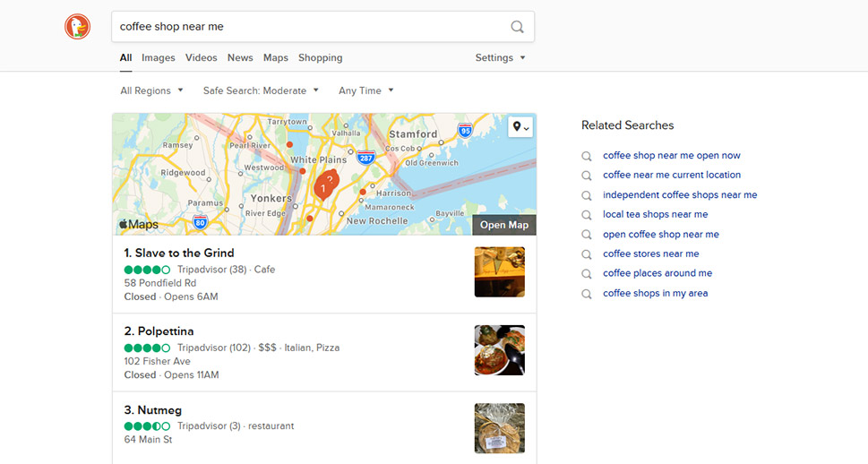
Task: Click search icon beside 'coffee stores near me'
Action: pos(586,254)
